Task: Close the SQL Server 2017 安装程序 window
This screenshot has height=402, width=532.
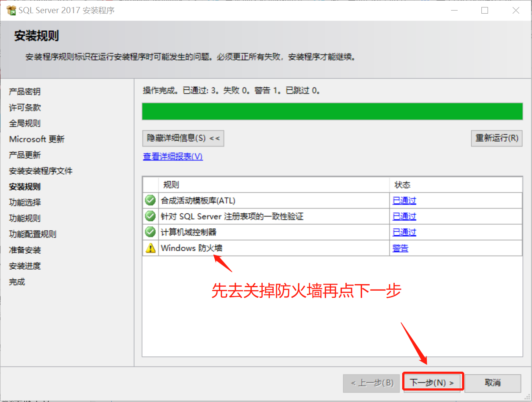Action: click(x=516, y=11)
